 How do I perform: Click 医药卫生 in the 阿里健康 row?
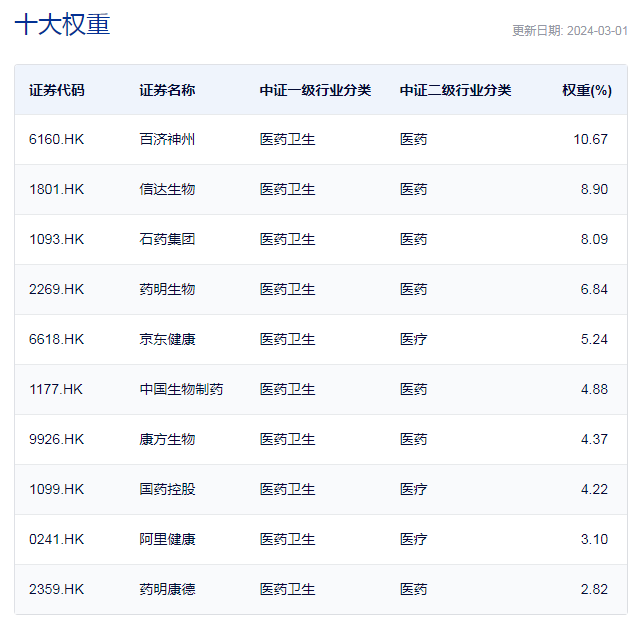click(x=288, y=539)
